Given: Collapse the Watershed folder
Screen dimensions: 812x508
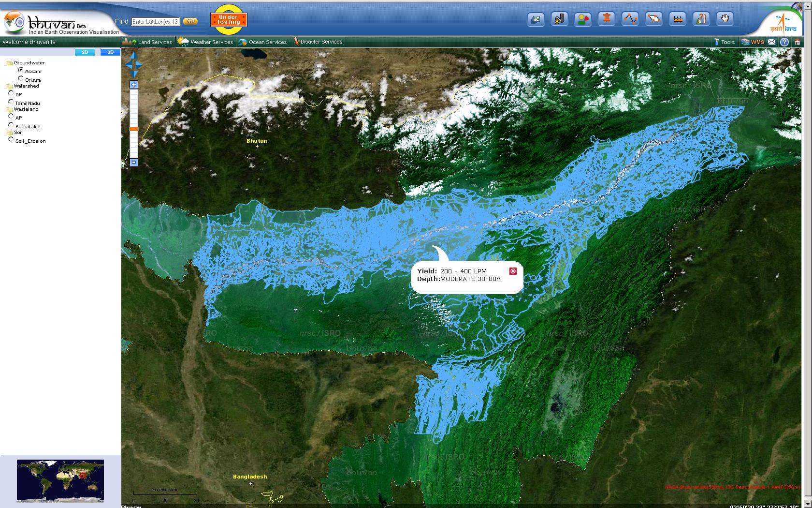Looking at the screenshot, I should (9, 86).
